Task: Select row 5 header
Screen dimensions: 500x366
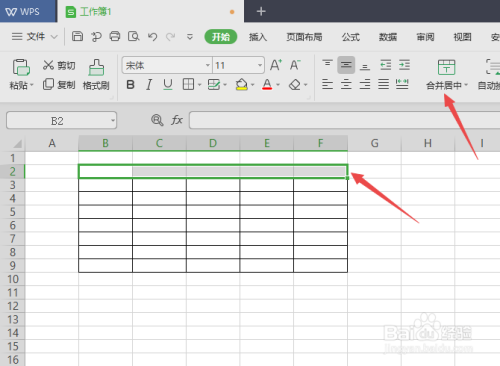Action: click(x=13, y=212)
